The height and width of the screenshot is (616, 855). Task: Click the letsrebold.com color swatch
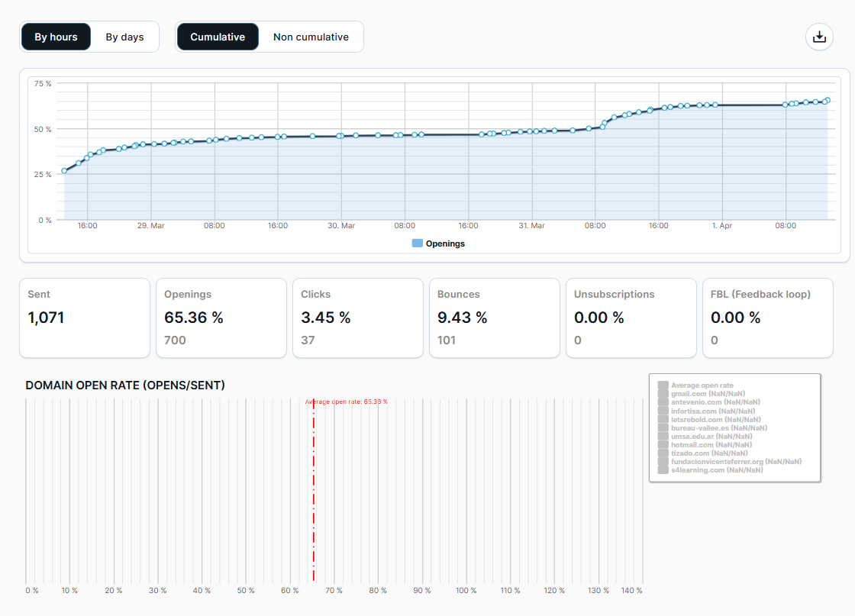(663, 419)
